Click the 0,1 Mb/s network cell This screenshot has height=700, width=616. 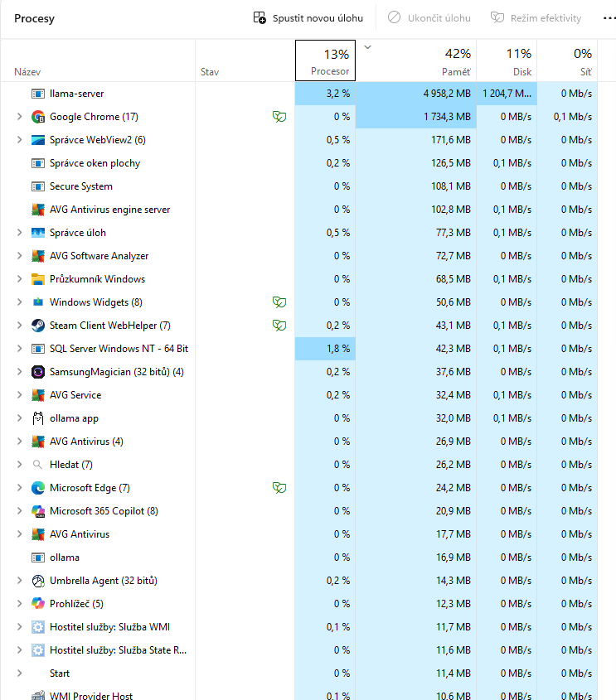point(567,117)
